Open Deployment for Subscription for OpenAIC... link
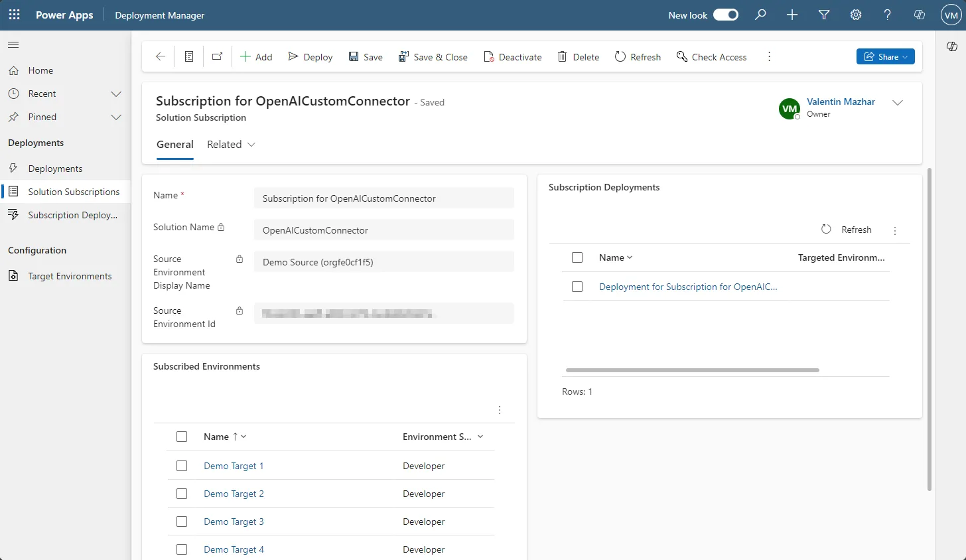 pyautogui.click(x=688, y=287)
